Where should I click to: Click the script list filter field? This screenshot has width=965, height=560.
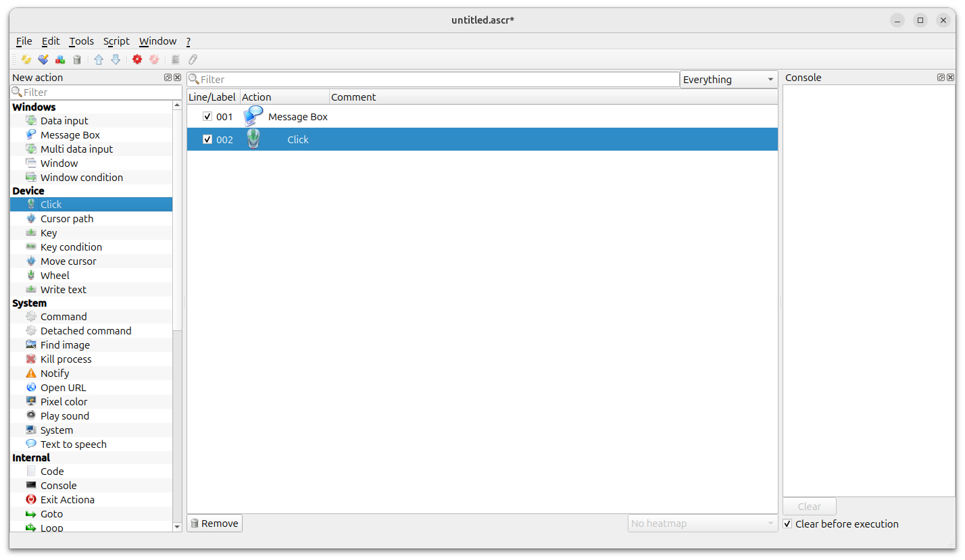(433, 79)
